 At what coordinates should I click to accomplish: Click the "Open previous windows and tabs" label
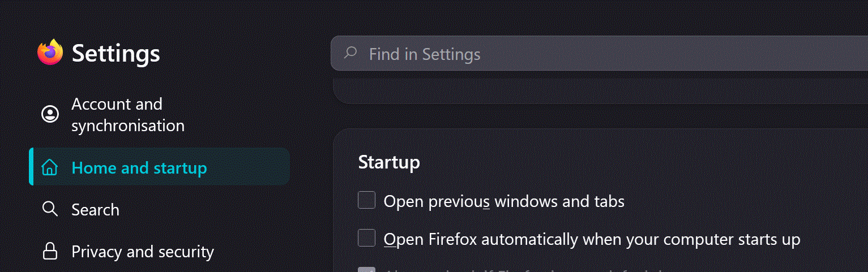(504, 201)
